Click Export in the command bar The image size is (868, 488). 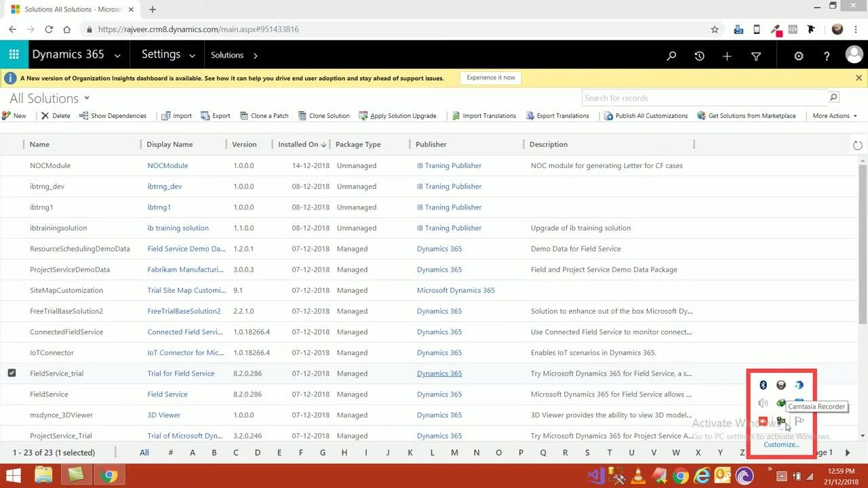point(216,116)
